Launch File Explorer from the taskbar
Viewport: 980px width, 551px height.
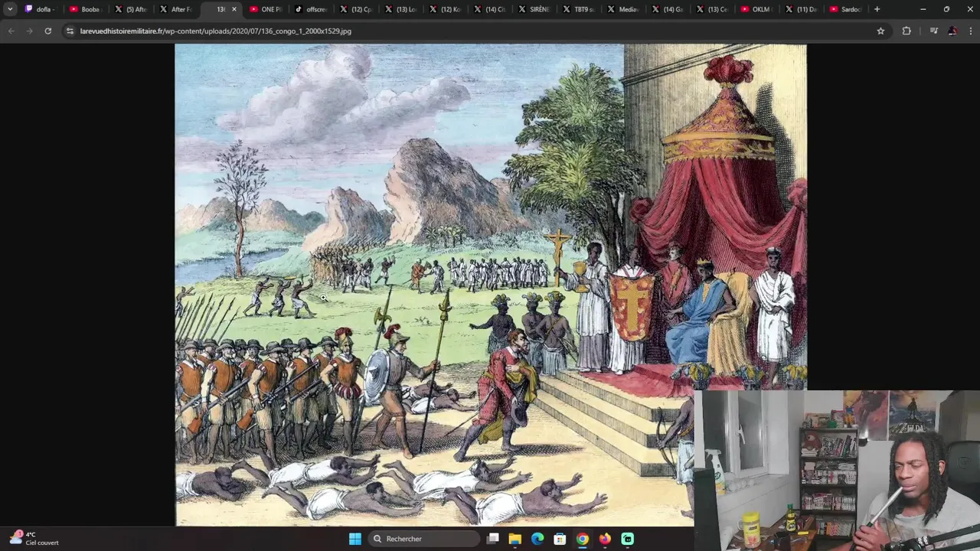(x=515, y=539)
